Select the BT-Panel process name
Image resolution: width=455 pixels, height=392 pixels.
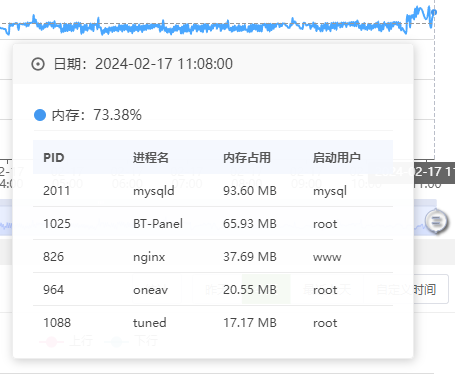pos(158,223)
